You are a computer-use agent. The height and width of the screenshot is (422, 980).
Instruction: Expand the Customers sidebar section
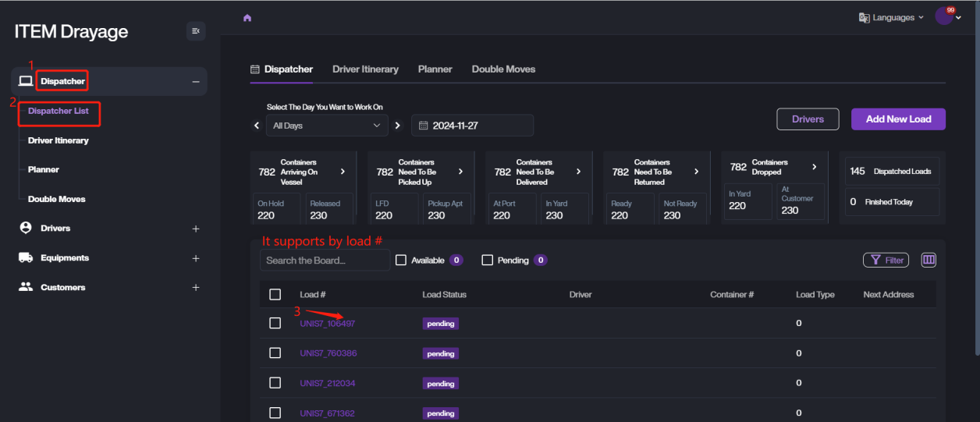pos(196,288)
